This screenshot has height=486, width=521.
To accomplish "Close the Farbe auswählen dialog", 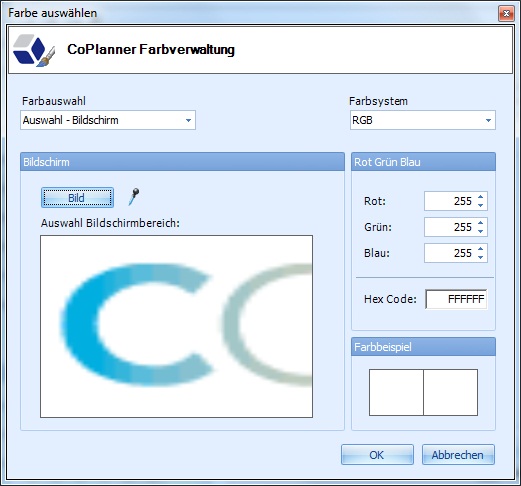I will click(x=506, y=14).
